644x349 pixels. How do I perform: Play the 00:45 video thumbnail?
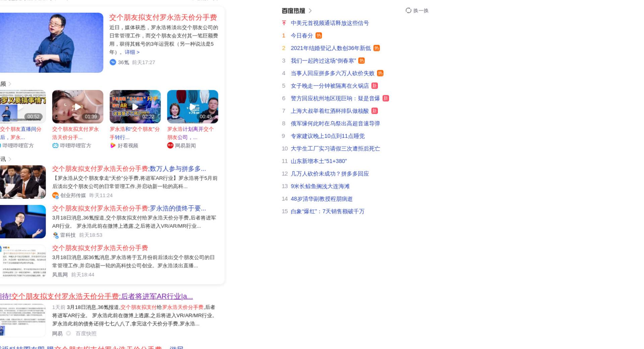pos(193,107)
